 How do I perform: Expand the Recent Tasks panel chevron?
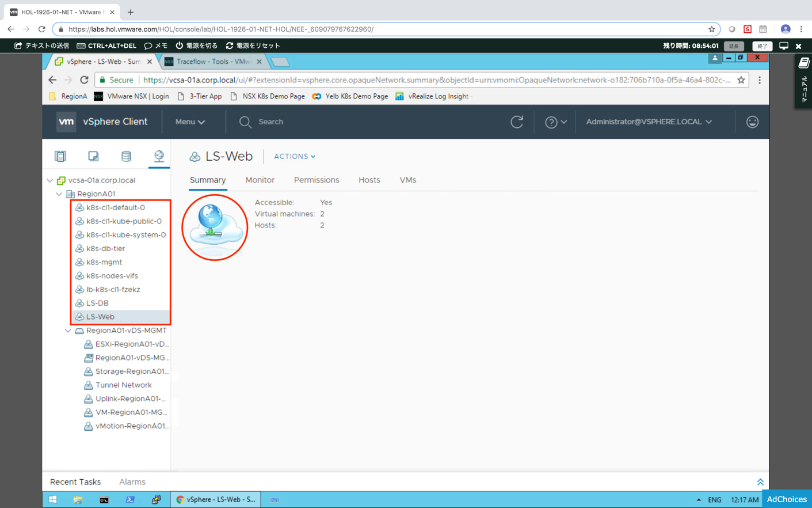point(760,482)
